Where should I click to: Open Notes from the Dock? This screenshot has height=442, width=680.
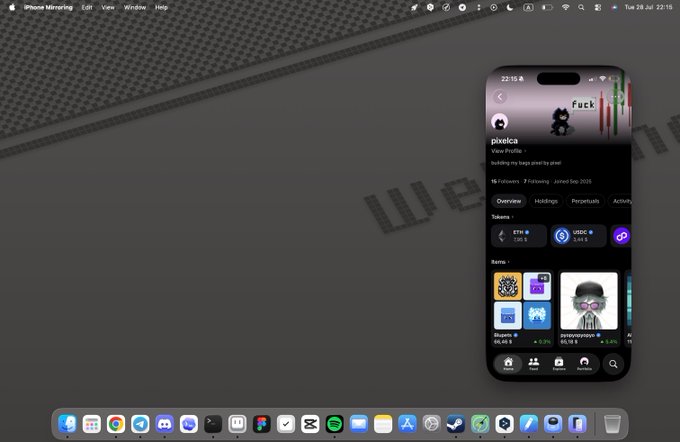pyautogui.click(x=383, y=424)
